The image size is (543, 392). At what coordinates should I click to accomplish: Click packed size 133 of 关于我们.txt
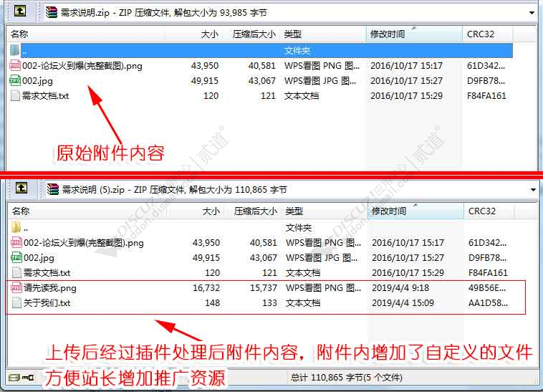coord(269,302)
